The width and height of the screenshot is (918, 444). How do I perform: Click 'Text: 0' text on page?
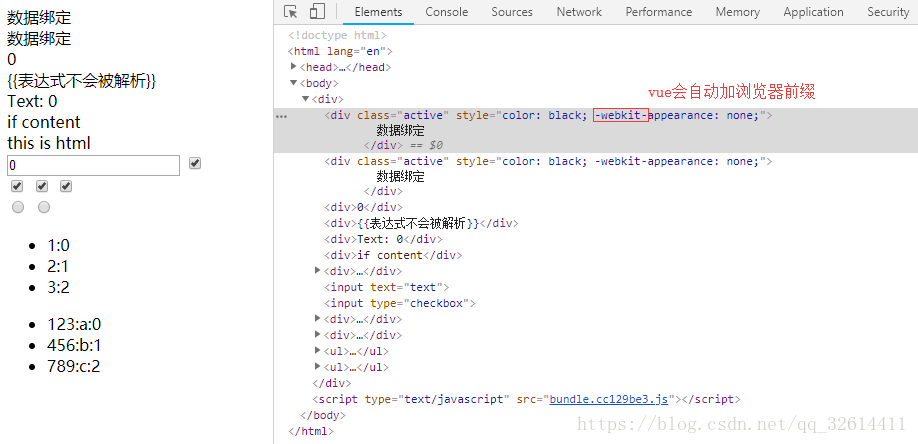(32, 101)
